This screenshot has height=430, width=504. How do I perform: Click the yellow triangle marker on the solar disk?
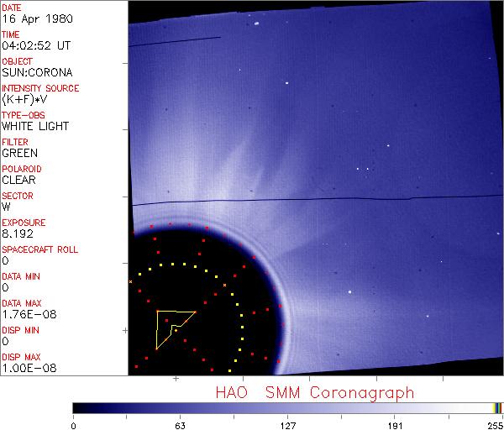171,326
